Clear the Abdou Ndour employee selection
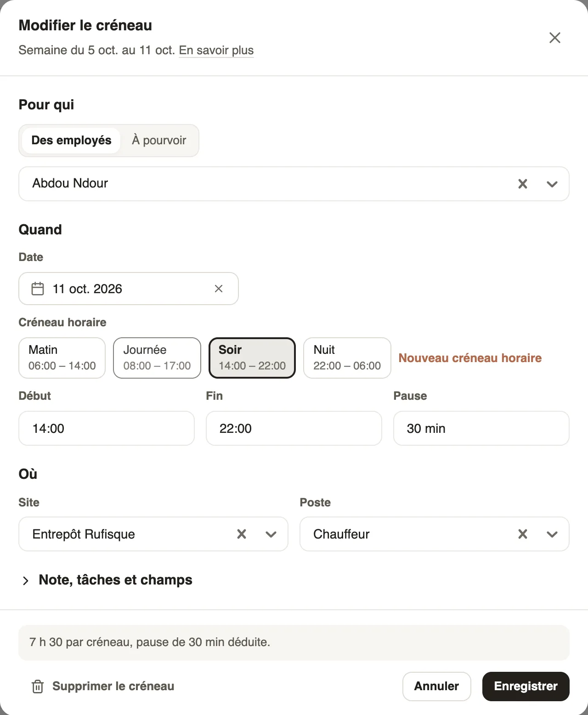This screenshot has height=715, width=588. (523, 184)
